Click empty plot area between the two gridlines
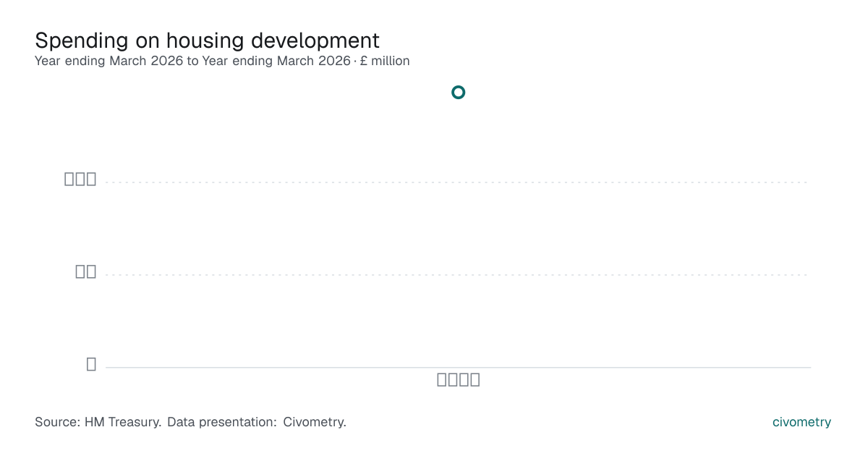Viewport: 868px width, 456px height. (458, 229)
